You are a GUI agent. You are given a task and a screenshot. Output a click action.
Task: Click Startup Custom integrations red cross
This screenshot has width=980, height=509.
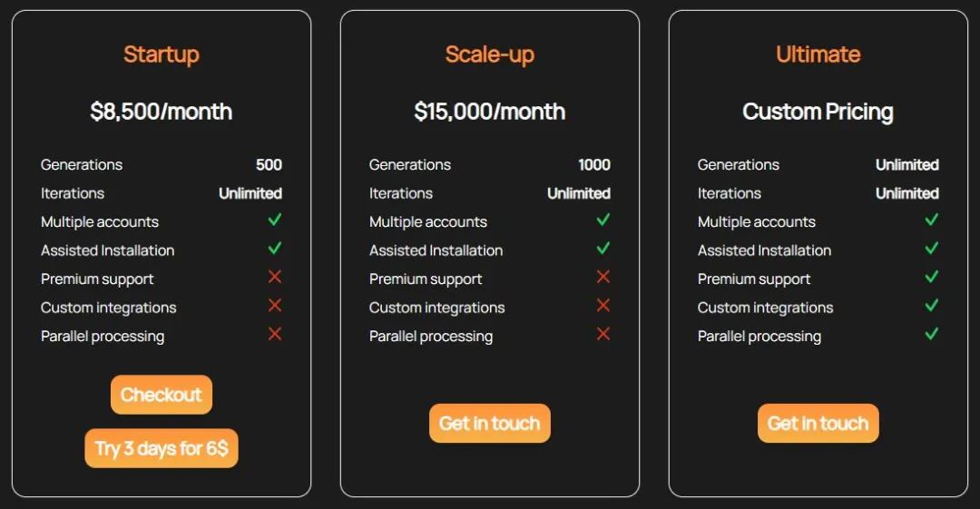click(x=275, y=305)
